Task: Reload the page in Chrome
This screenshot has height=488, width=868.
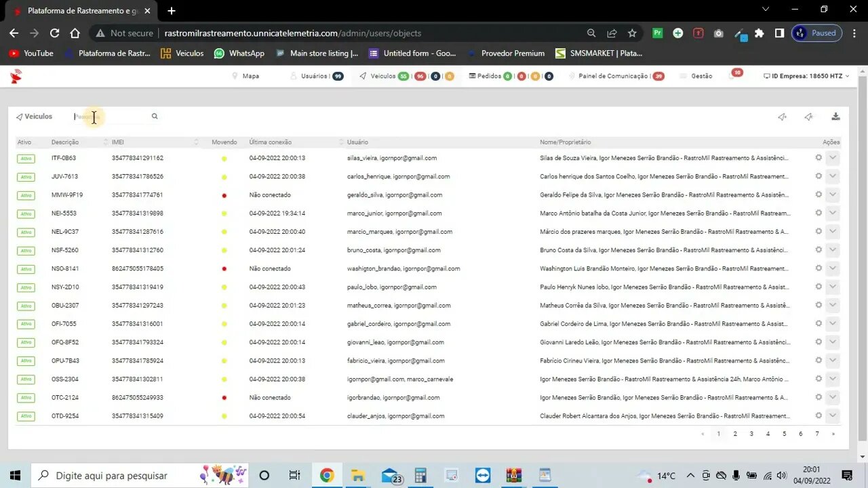Action: [x=55, y=33]
